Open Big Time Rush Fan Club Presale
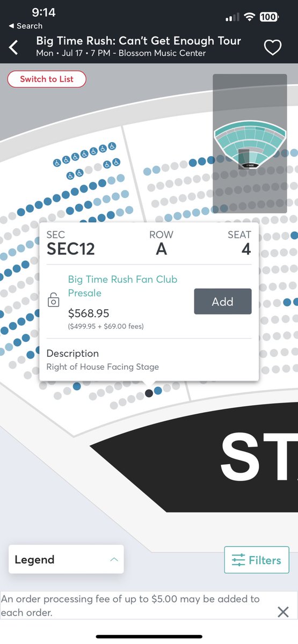This screenshot has width=298, height=644. (x=122, y=286)
